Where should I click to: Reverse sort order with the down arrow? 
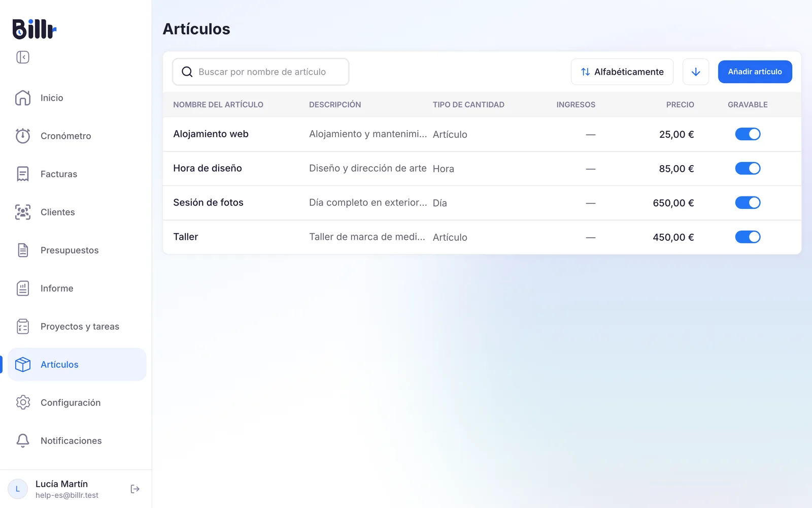point(696,72)
